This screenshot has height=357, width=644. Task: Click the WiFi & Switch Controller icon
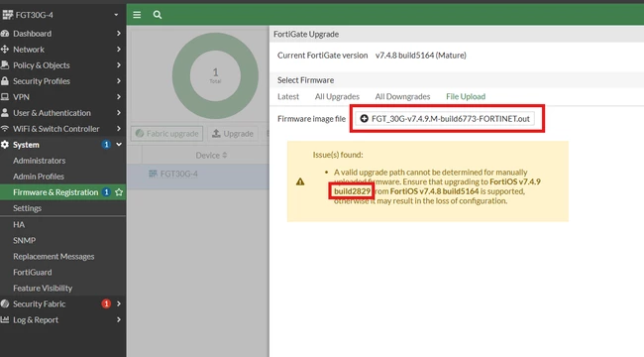5,129
